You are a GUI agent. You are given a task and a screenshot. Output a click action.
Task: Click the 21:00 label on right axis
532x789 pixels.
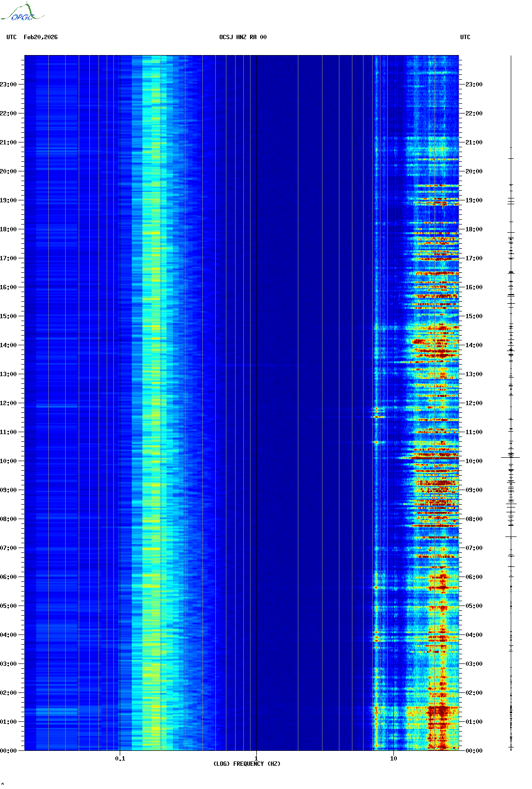click(x=474, y=142)
